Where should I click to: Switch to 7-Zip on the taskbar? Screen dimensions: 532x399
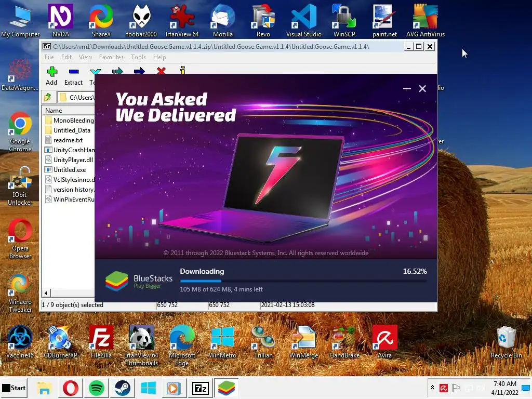(200, 388)
